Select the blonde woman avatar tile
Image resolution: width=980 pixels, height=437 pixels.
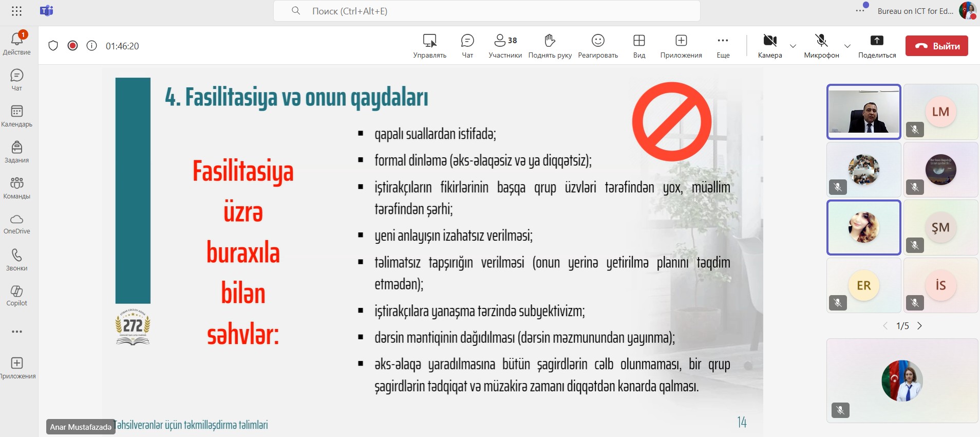click(864, 227)
